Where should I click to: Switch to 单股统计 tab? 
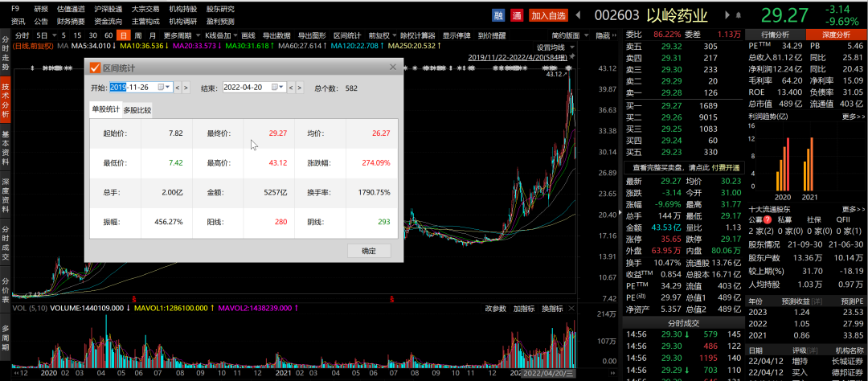[x=106, y=109]
